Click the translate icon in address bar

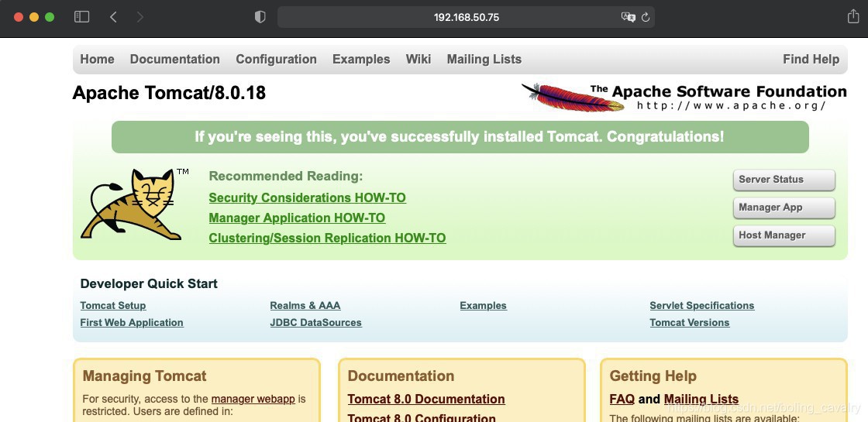tap(629, 17)
